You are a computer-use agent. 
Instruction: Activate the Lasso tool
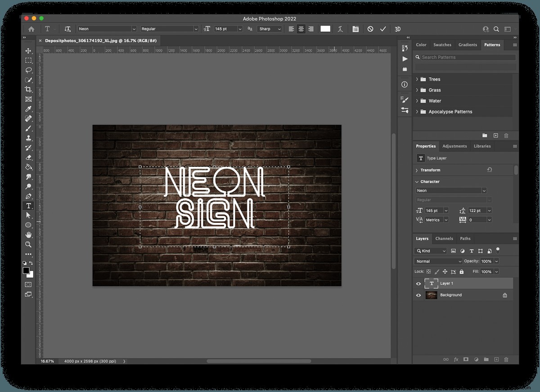point(28,70)
